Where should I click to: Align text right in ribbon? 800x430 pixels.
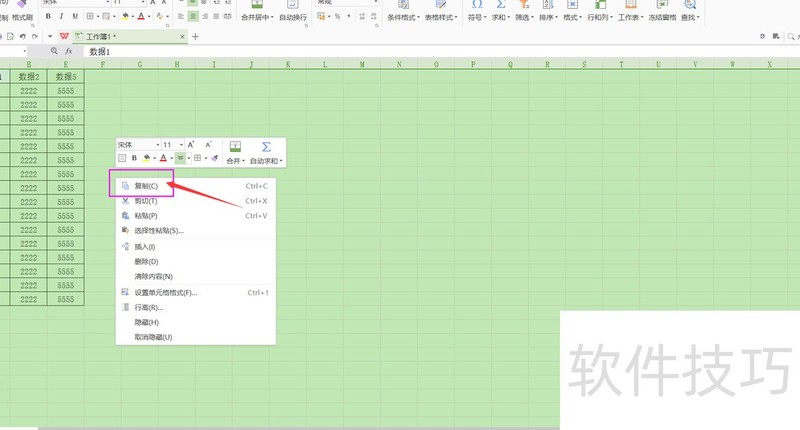[x=205, y=16]
